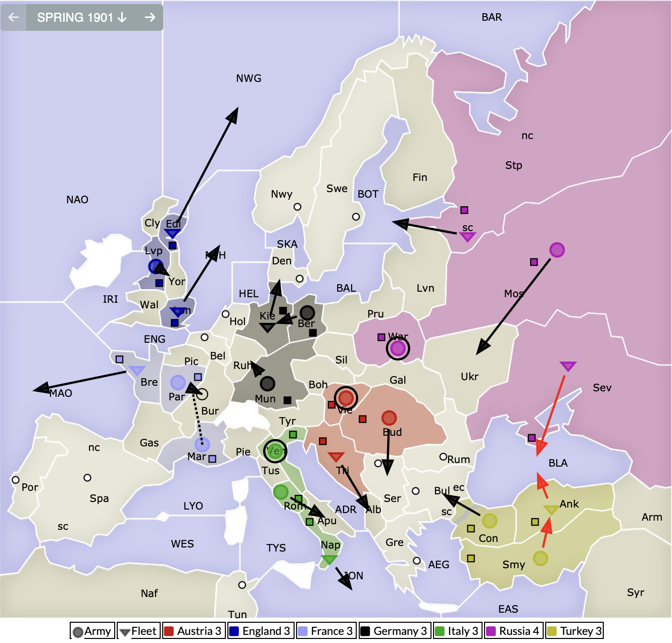This screenshot has height=643, width=672.
Task: Click the neutral supply center in Greece
Action: click(417, 561)
